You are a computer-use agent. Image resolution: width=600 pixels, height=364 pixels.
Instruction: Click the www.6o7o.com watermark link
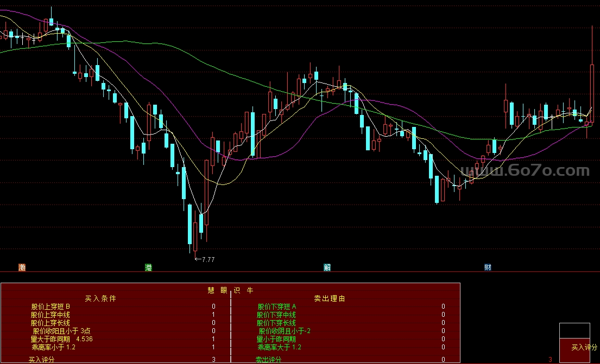525,171
